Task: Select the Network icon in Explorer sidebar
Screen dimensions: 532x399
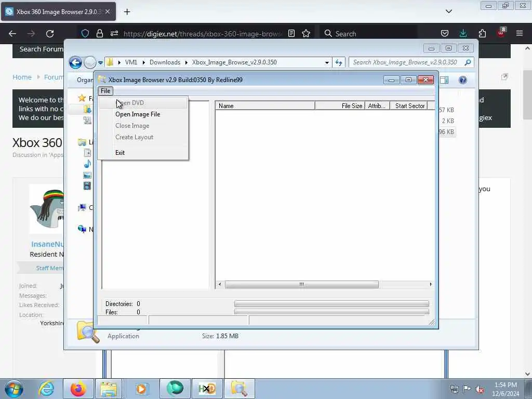Action: click(82, 229)
